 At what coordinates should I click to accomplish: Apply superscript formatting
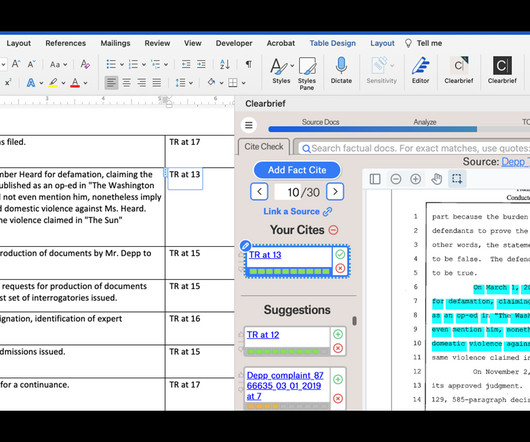[8, 82]
